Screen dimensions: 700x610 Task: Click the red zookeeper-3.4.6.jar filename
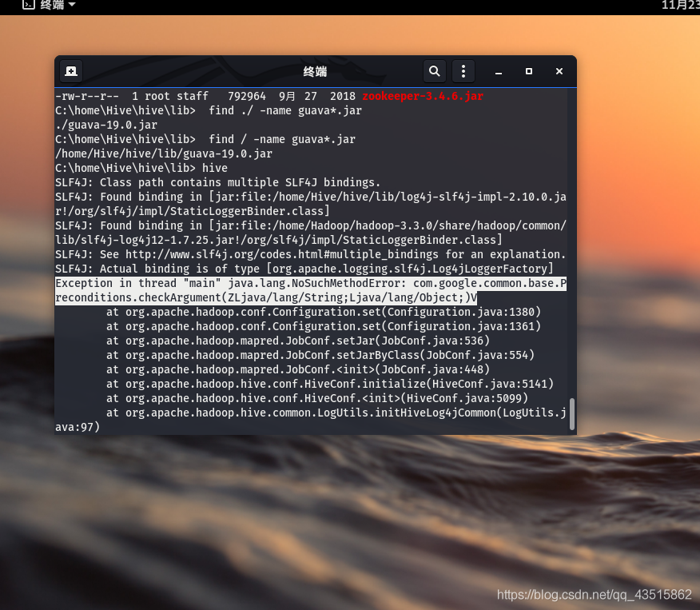423,96
